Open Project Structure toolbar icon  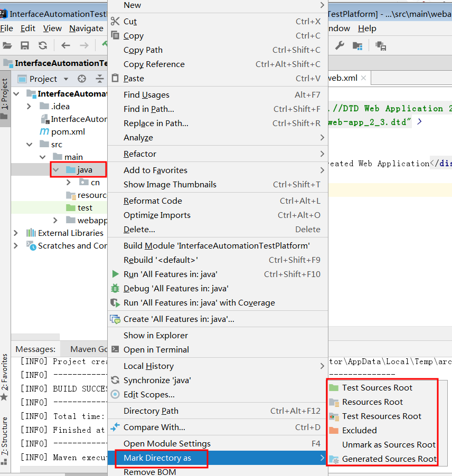pos(357,46)
